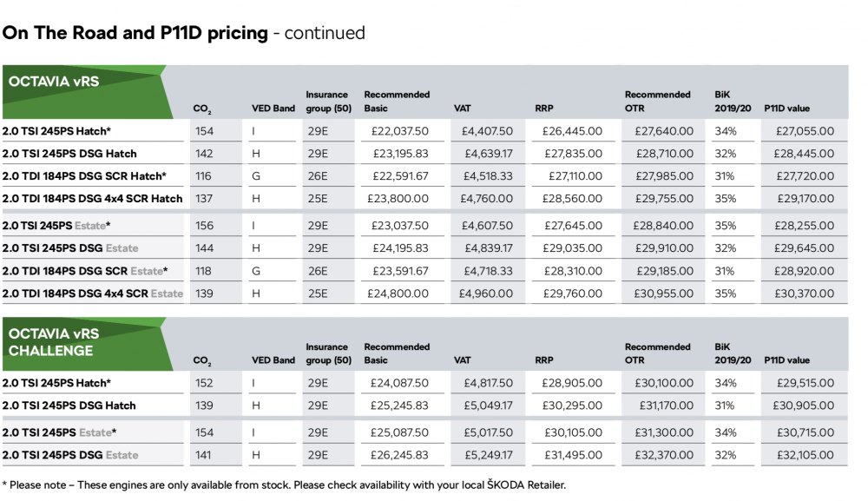Click the £32,370.00 Recommended OTR value
The height and width of the screenshot is (501, 868).
[x=664, y=455]
